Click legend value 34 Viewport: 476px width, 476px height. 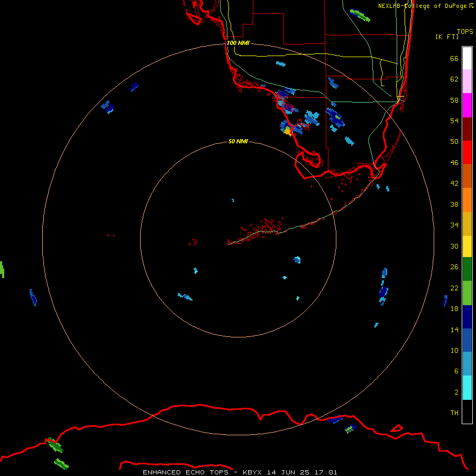[x=454, y=225]
